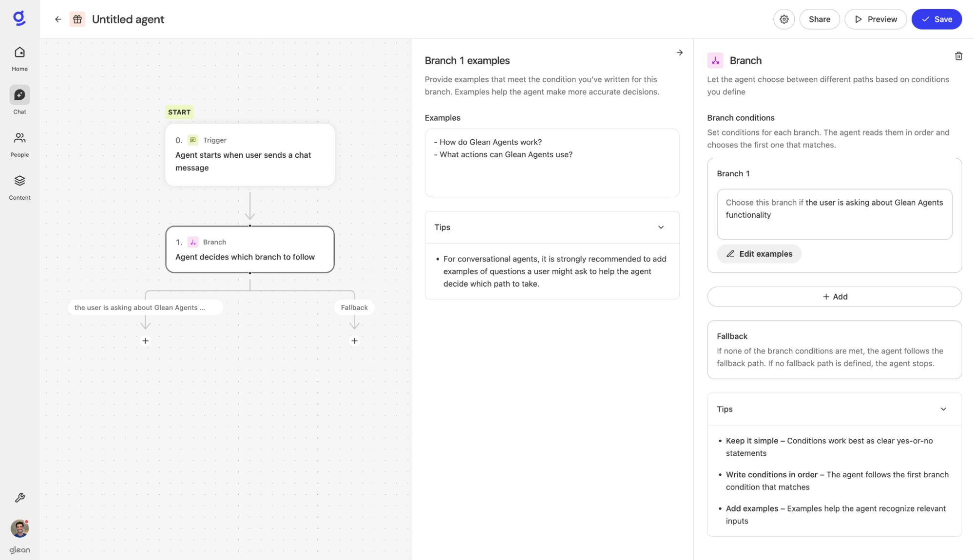974x560 pixels.
Task: Preview the agent
Action: (x=875, y=19)
